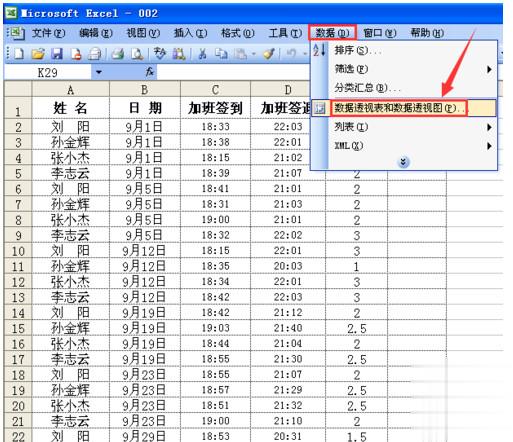Click the Copy toolbar icon
513x442 pixels.
[221, 54]
